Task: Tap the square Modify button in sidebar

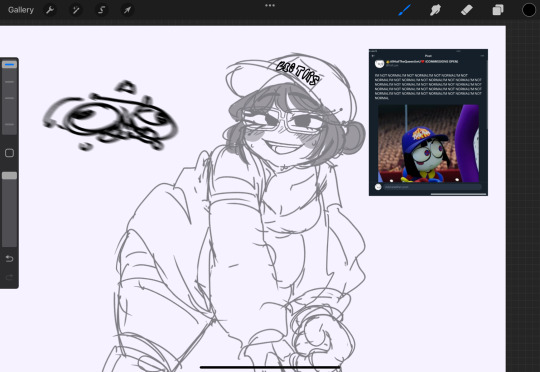Action: [9, 153]
